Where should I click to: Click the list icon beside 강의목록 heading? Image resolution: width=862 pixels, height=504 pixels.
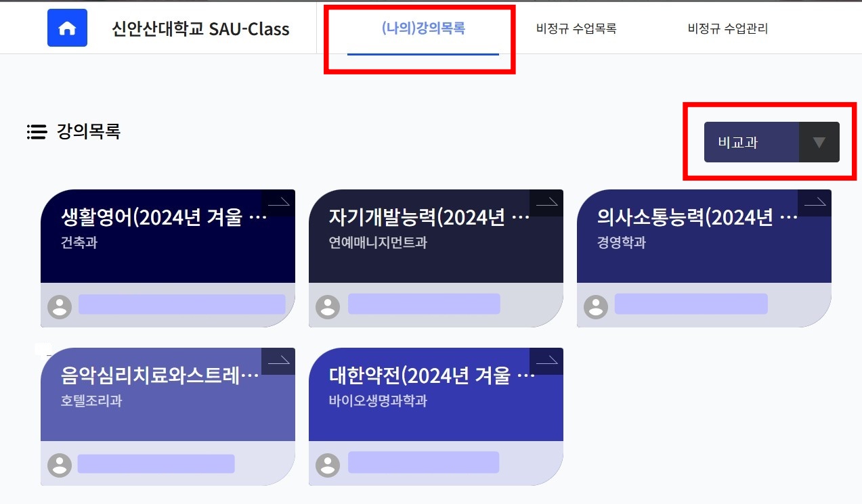pos(36,132)
